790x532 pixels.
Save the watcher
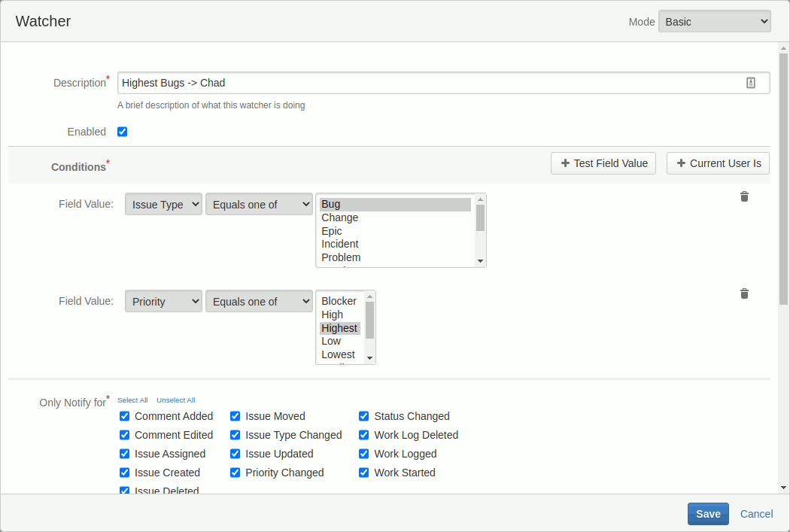click(708, 514)
